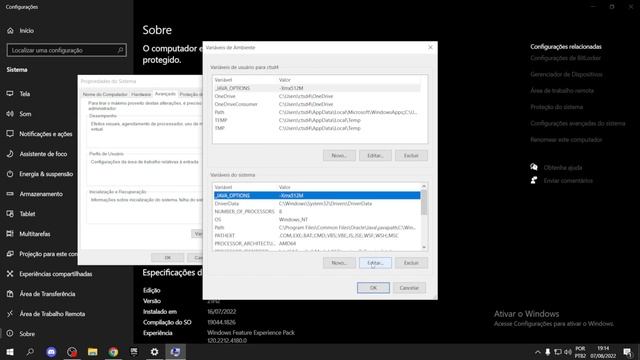Open taskbar search
The height and width of the screenshot is (360, 640).
coord(30,352)
